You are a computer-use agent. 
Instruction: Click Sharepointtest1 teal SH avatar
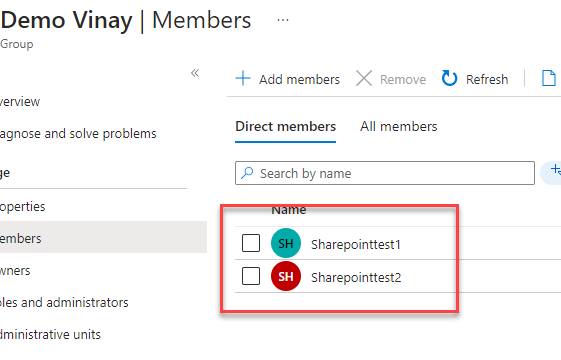(x=286, y=243)
